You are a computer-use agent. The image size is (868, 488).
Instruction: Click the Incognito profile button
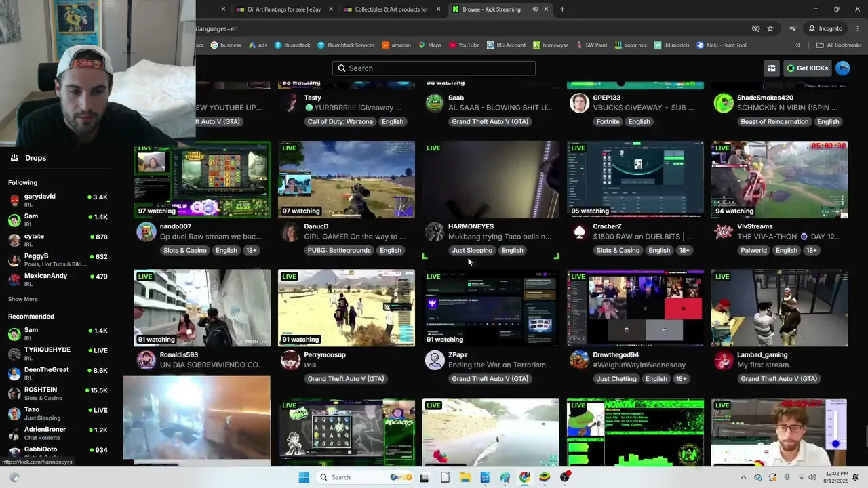coord(825,28)
